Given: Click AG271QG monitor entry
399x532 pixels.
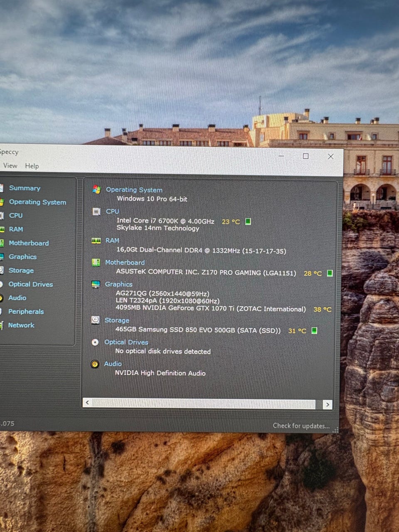Looking at the screenshot, I should tap(163, 293).
